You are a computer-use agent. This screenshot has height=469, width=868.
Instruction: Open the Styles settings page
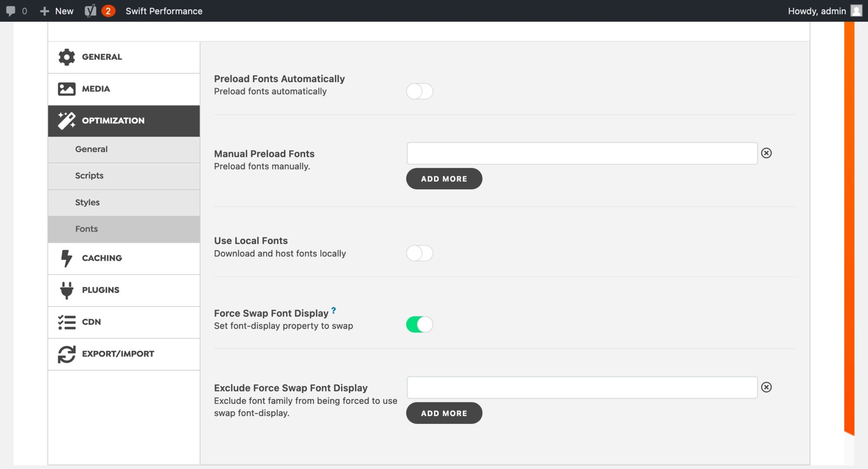tap(87, 202)
